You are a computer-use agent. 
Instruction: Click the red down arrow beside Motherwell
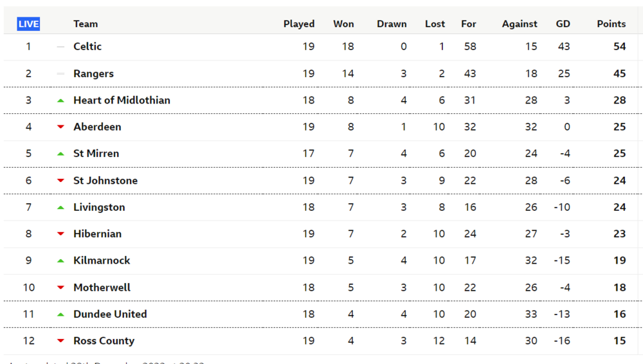pyautogui.click(x=60, y=287)
